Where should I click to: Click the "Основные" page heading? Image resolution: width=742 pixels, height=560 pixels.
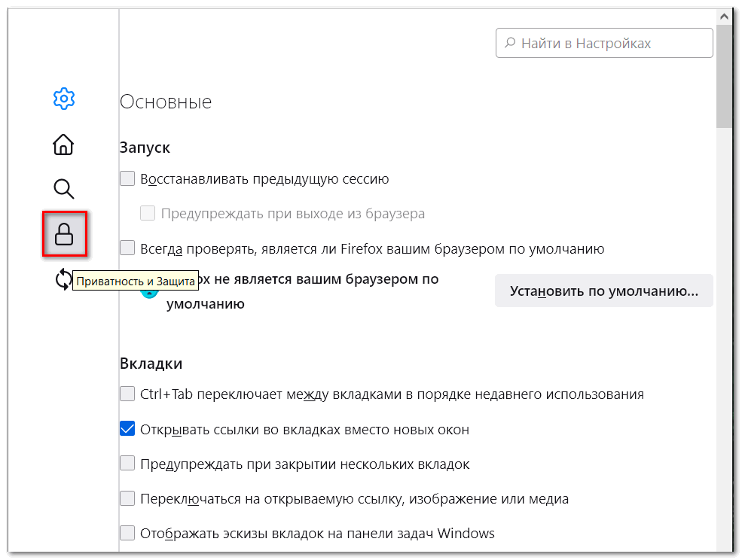[x=166, y=102]
